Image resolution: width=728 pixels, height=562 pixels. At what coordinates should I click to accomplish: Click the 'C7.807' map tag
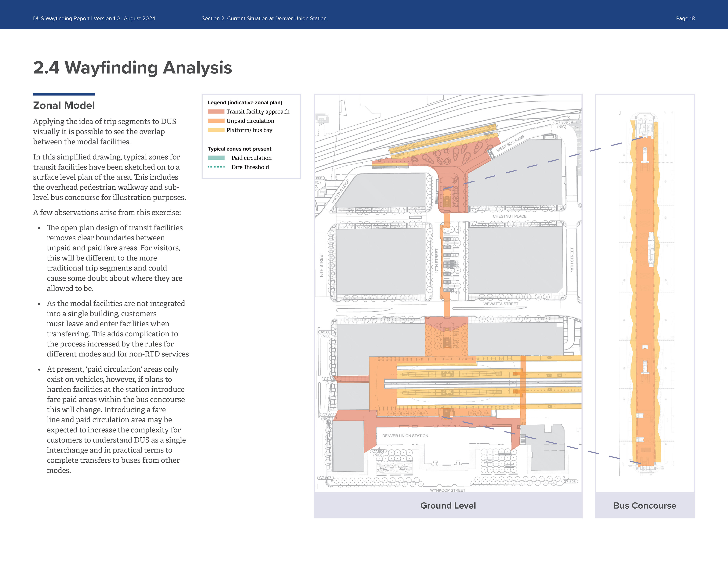point(325,478)
